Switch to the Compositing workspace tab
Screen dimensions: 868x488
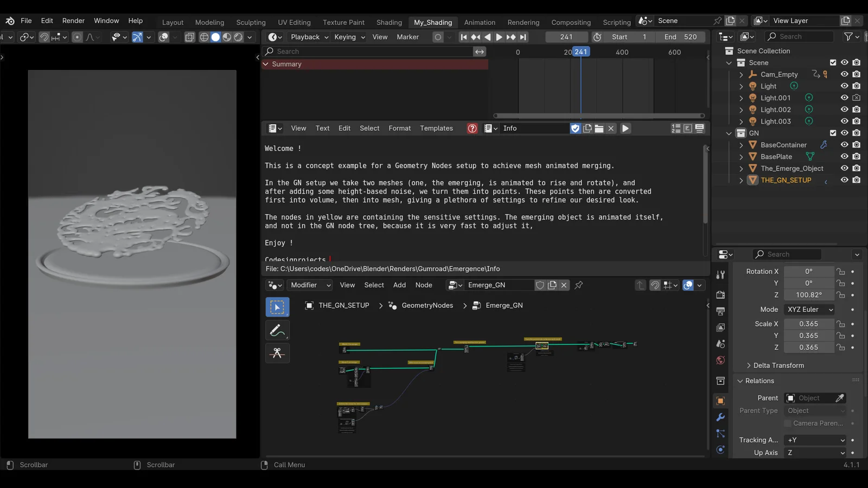(x=571, y=22)
